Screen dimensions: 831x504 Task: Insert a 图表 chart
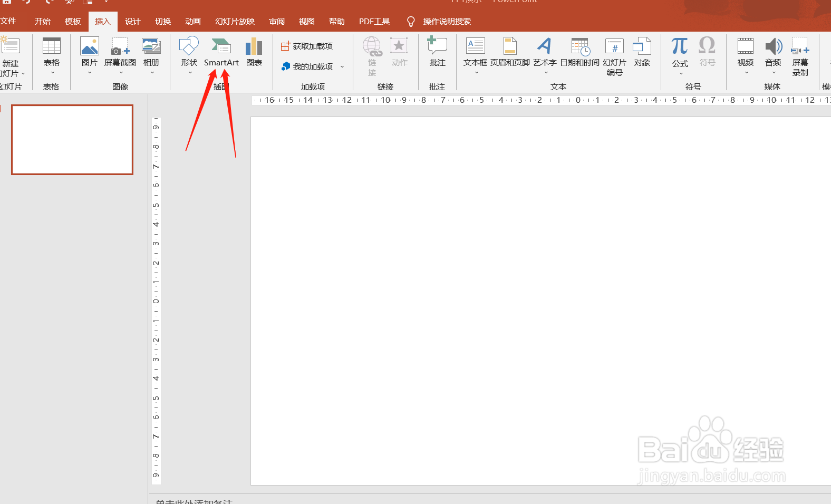(254, 46)
